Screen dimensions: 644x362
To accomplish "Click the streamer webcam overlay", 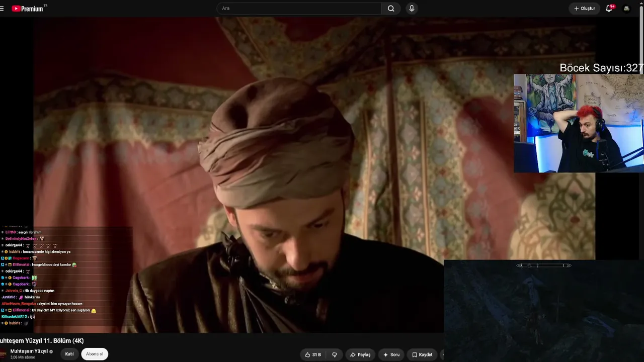I will pyautogui.click(x=579, y=123).
